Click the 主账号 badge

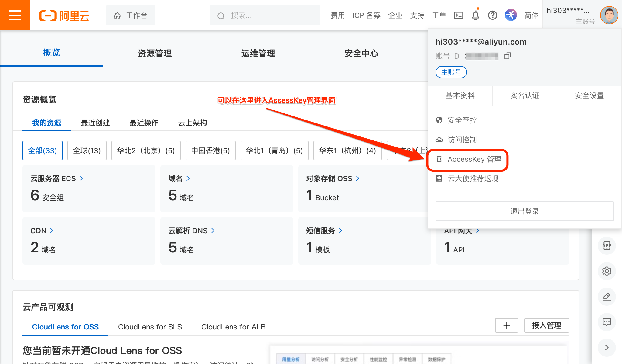pyautogui.click(x=451, y=72)
